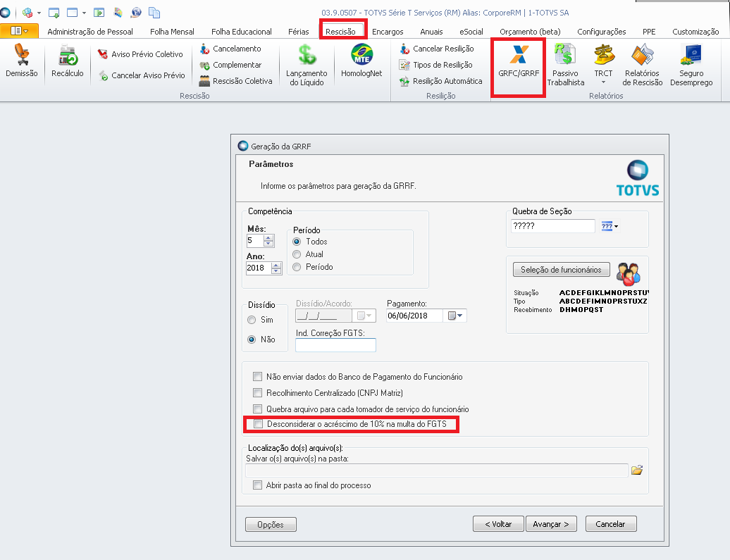Viewport: 730px width, 560px height.
Task: Open the GRFC/GRRF Caixa icon
Action: click(519, 61)
